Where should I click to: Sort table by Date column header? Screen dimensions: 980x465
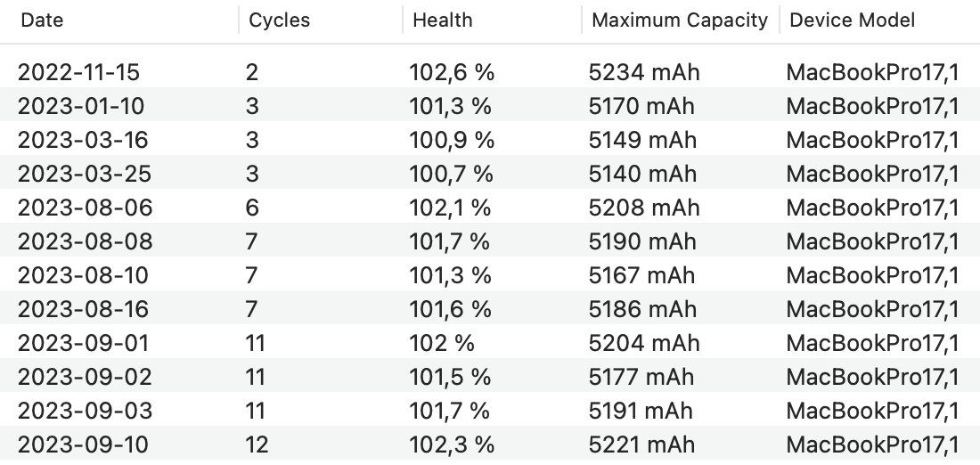43,20
